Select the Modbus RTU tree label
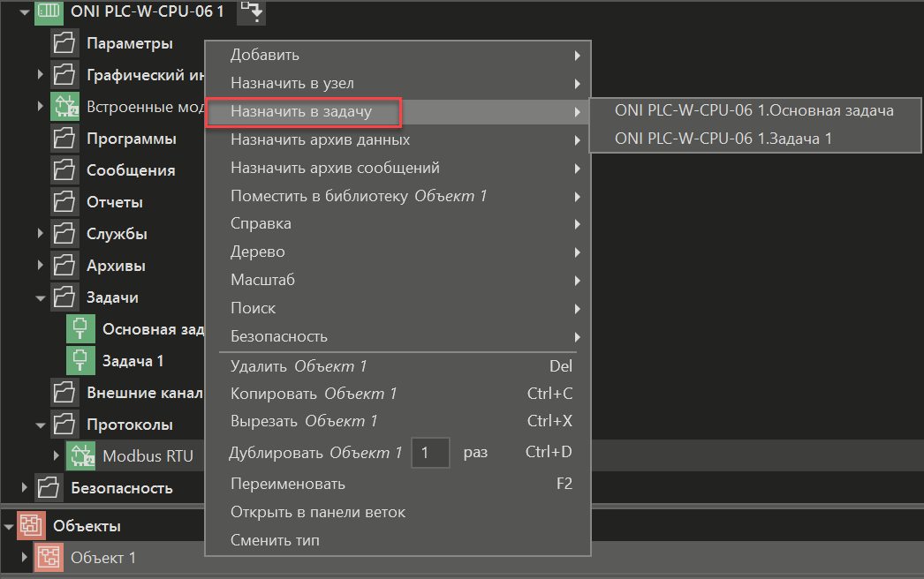This screenshot has width=924, height=579. tap(148, 456)
